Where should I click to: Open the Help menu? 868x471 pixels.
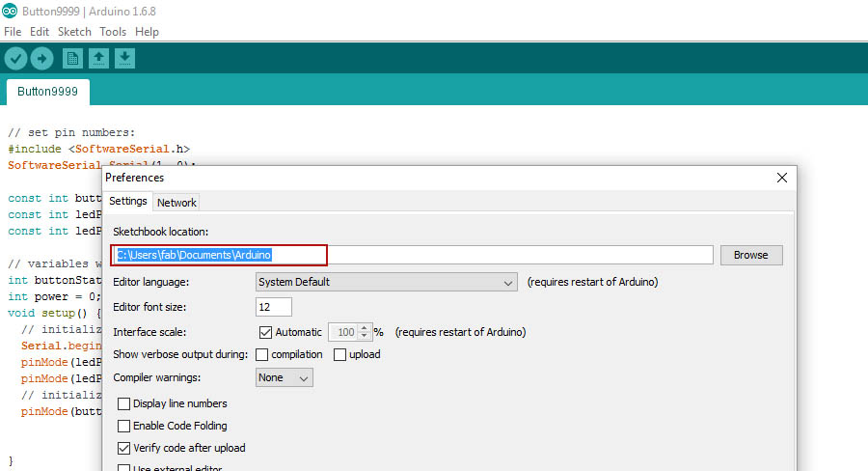coord(147,32)
